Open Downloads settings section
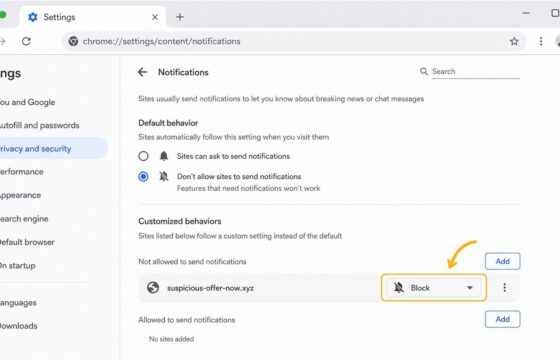The width and height of the screenshot is (560, 360). click(19, 326)
